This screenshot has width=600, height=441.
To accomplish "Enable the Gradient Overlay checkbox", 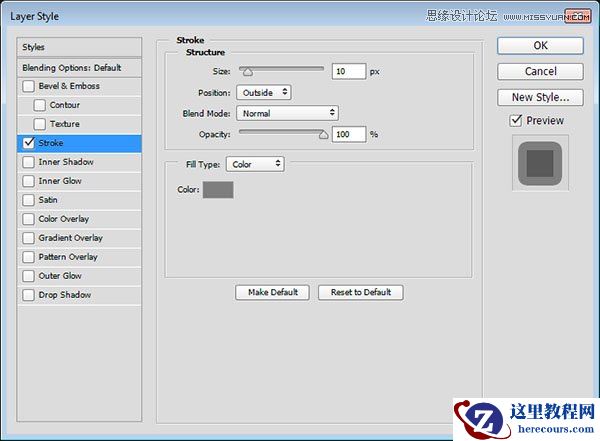I will (x=28, y=238).
